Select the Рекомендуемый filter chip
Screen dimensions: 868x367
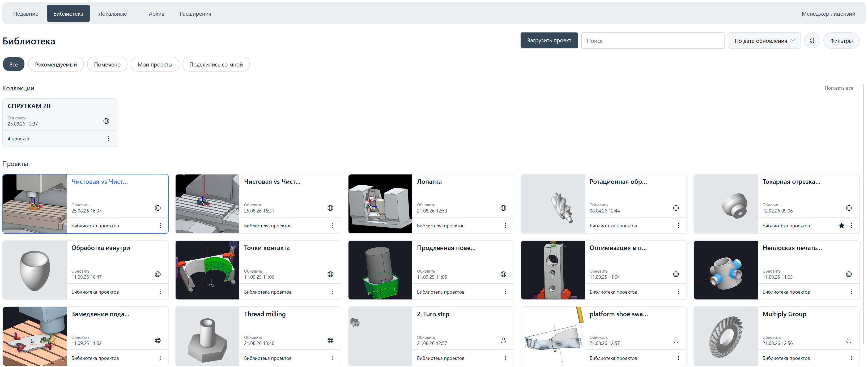point(56,64)
